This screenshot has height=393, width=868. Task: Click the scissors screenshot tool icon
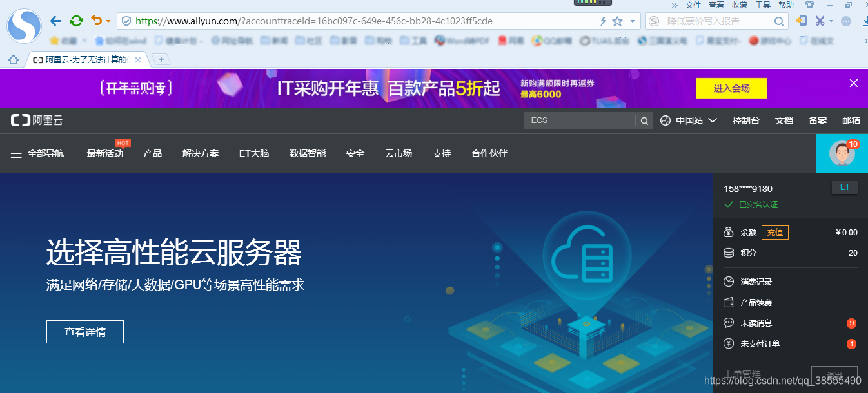point(820,21)
